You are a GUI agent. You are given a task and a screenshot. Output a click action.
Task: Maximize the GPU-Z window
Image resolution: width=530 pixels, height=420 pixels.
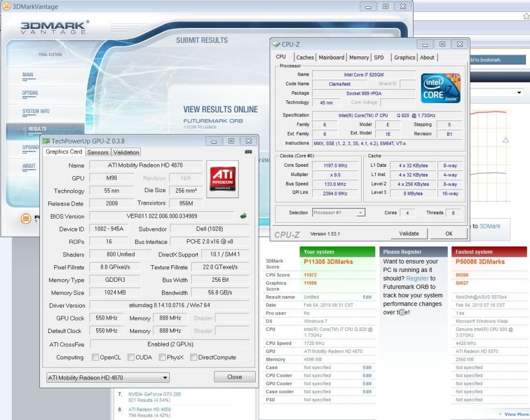231,141
